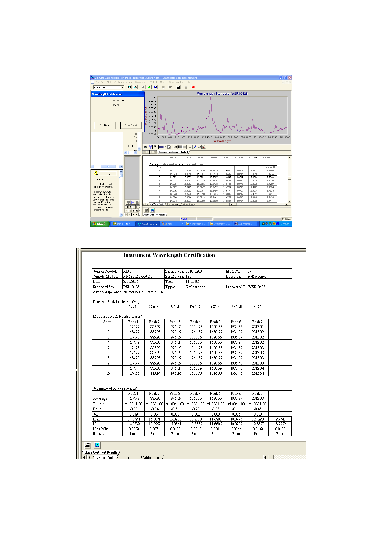Click the Hint button
This screenshot has width=392, height=554.
pyautogui.click(x=108, y=174)
